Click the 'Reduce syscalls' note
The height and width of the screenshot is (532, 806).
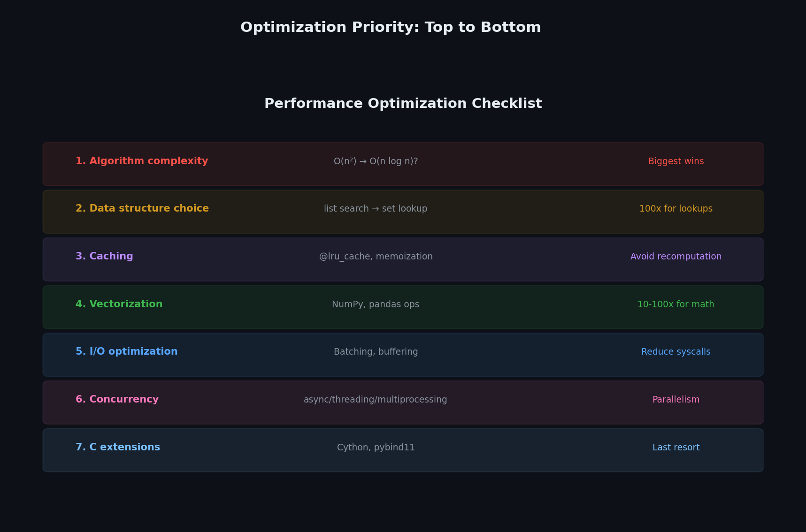676,352
